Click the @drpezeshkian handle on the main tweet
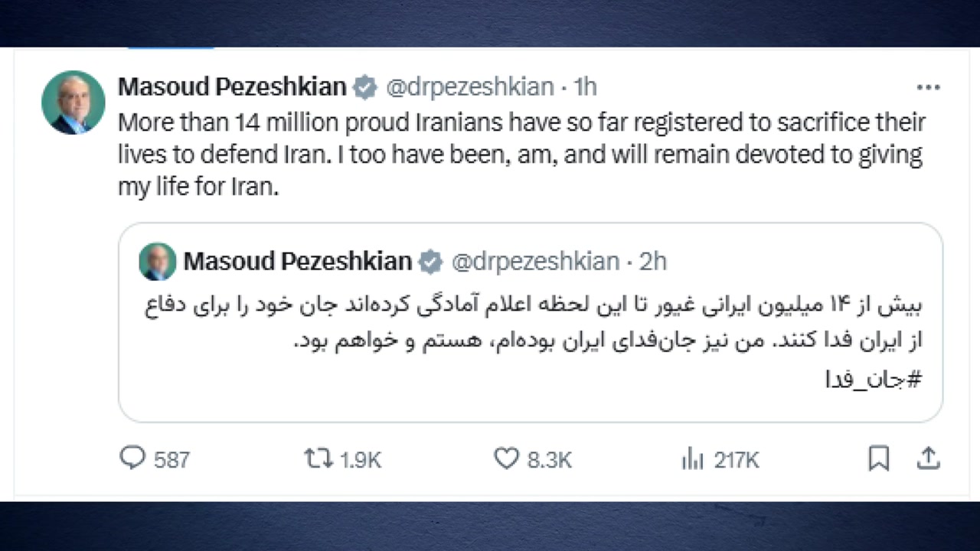 click(469, 87)
